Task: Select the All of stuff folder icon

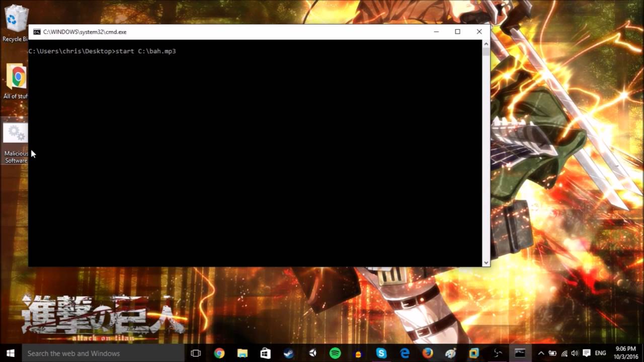Action: (16, 81)
